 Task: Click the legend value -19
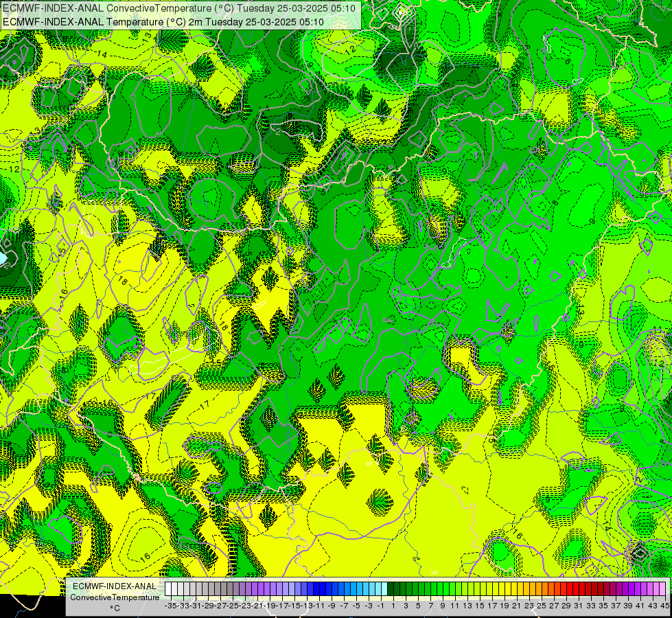point(270,606)
